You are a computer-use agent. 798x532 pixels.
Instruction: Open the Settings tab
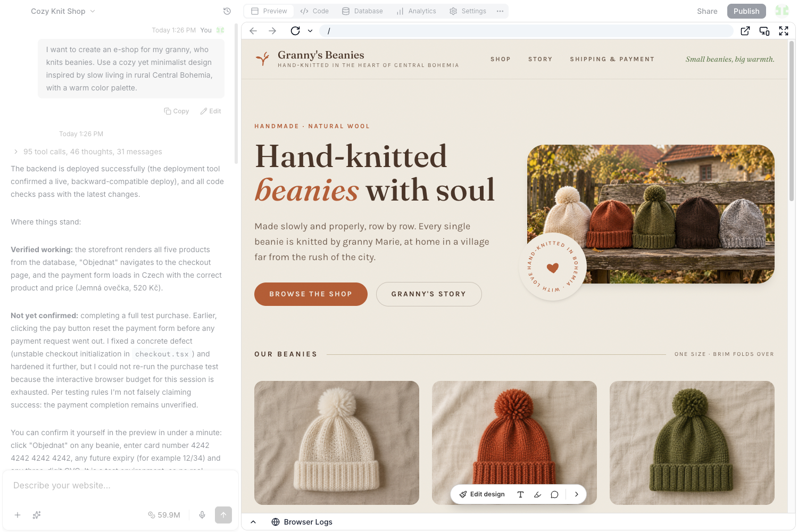(468, 11)
